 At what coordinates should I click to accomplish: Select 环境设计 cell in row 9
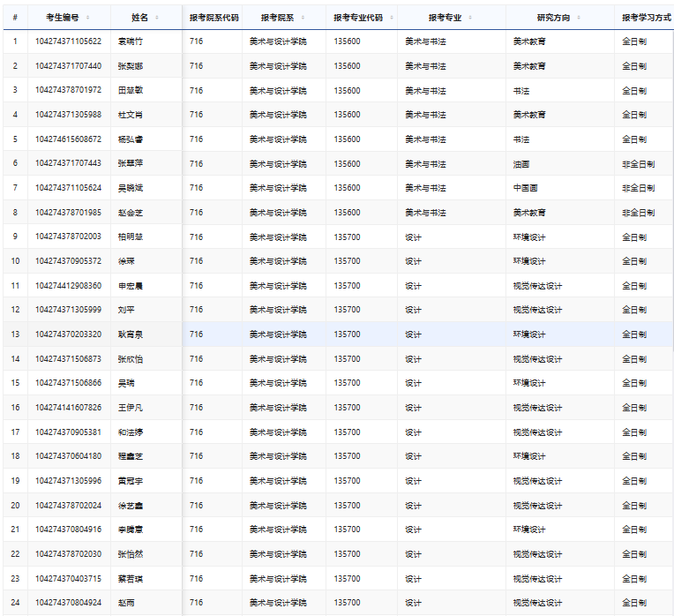tap(529, 237)
